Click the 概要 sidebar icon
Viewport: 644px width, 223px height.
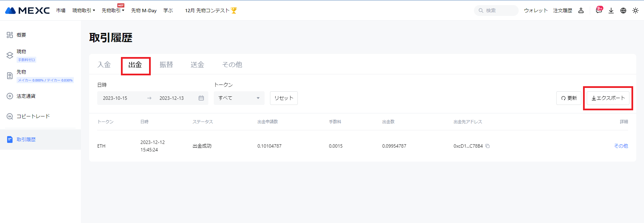10,35
